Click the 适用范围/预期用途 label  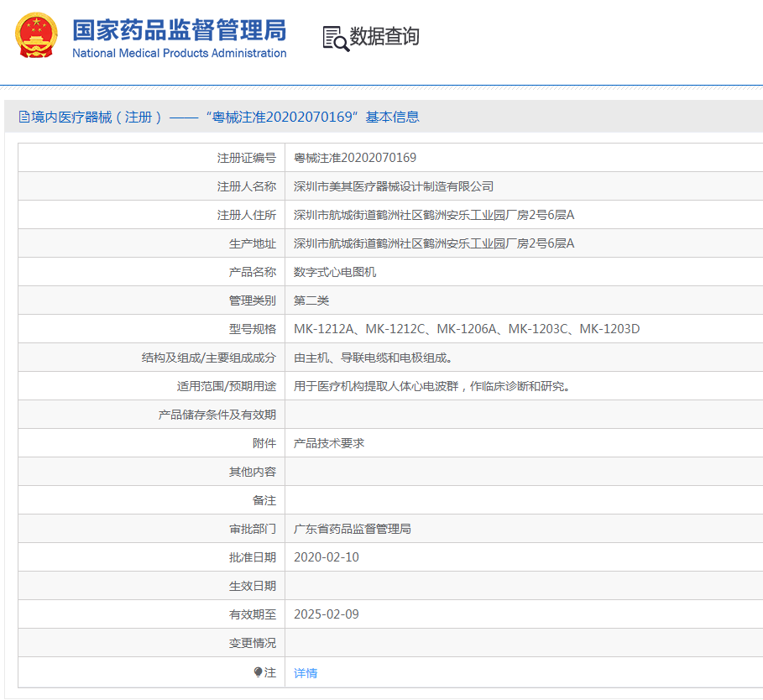click(x=227, y=386)
